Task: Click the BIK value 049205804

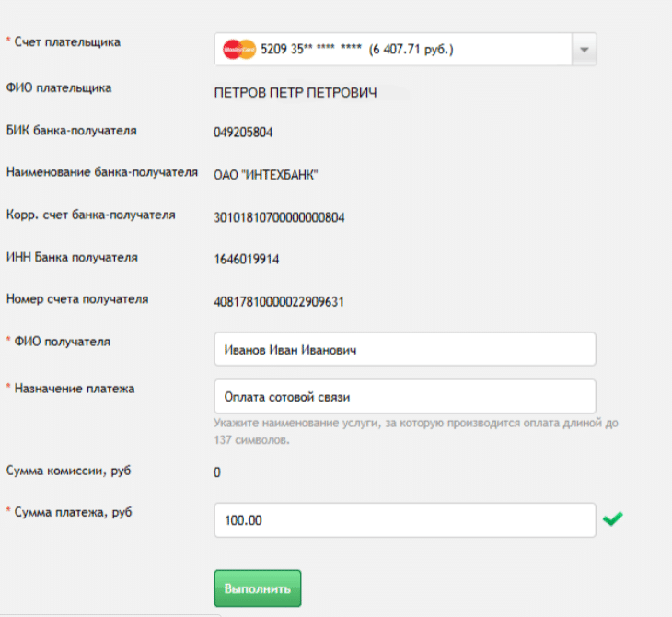Action: [x=243, y=132]
